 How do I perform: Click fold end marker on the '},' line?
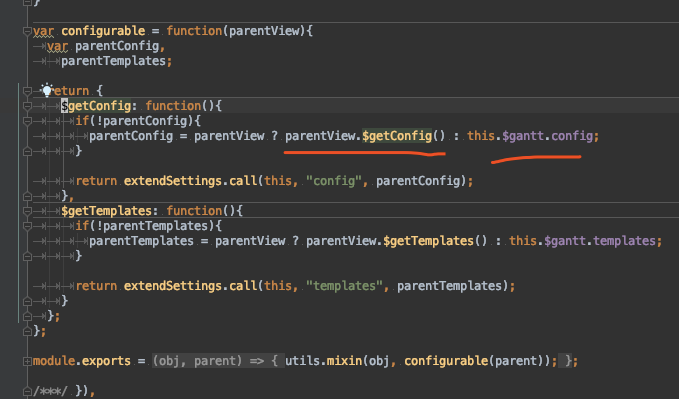pos(27,196)
